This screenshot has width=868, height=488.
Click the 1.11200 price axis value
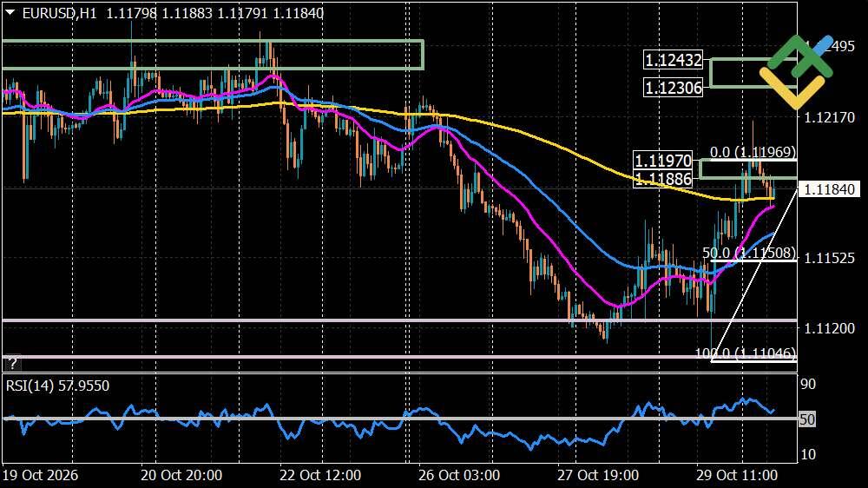[x=829, y=328]
